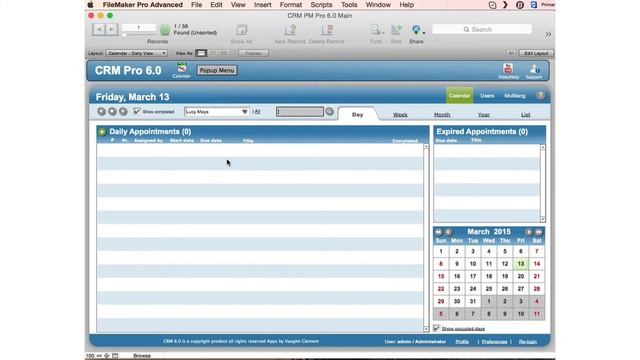Open the Layout Calendar - Daily View dropdown
The height and width of the screenshot is (360, 640).
click(x=137, y=53)
